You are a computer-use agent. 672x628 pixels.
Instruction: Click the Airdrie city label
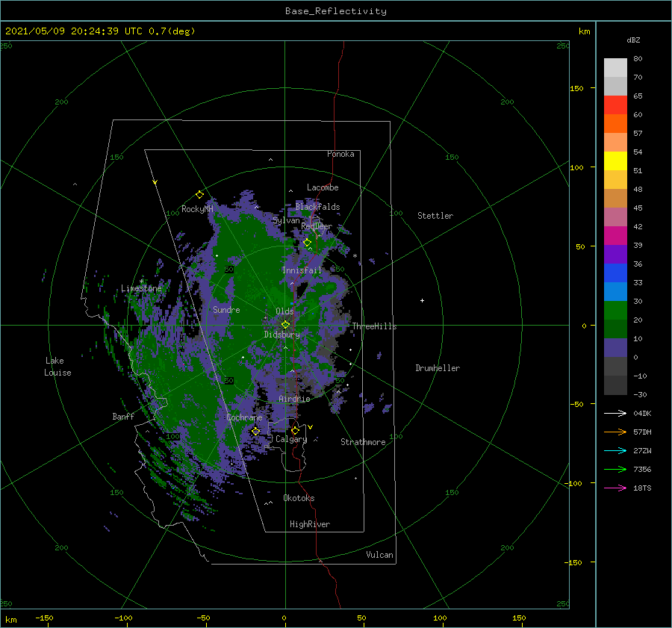pos(294,399)
